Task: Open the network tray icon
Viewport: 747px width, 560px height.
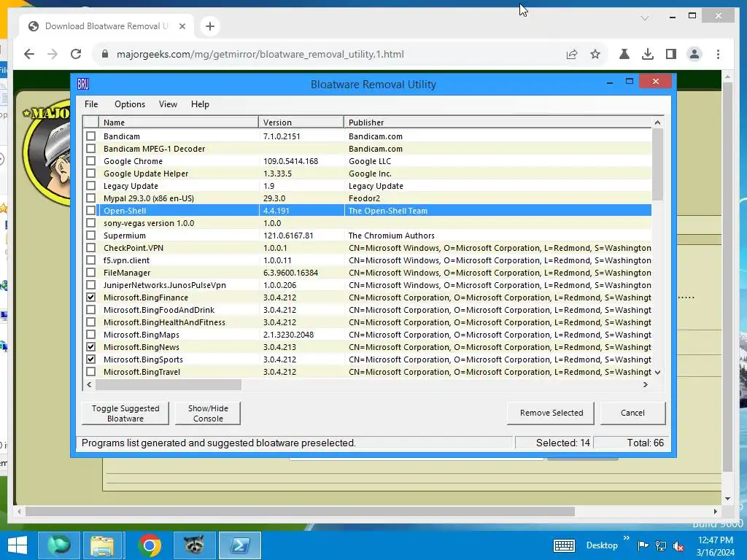Action: pos(661,545)
